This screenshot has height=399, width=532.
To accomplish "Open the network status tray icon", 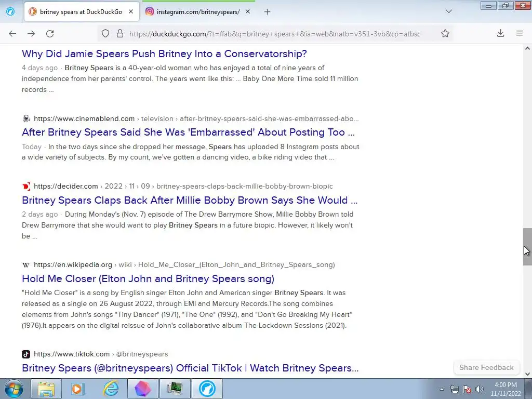I will (x=454, y=389).
